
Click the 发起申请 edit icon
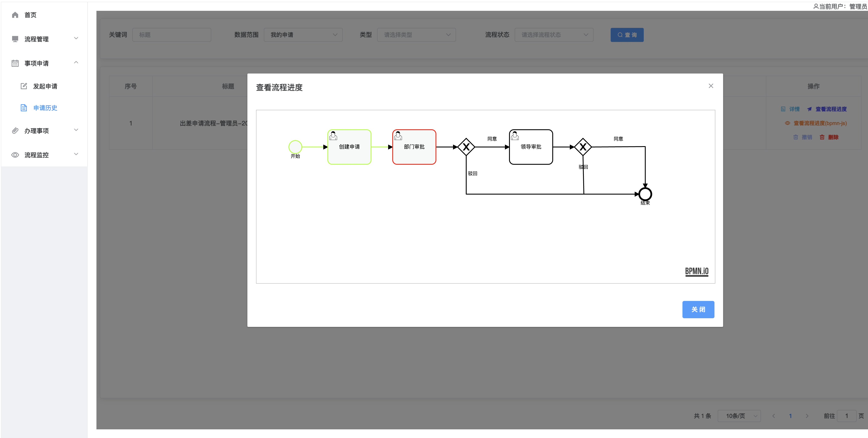tap(24, 86)
